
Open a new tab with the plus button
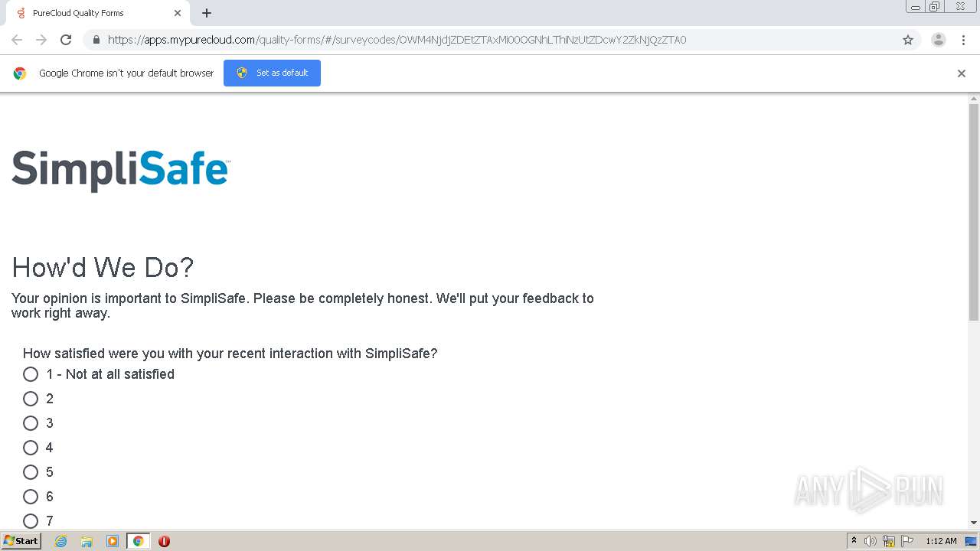207,13
